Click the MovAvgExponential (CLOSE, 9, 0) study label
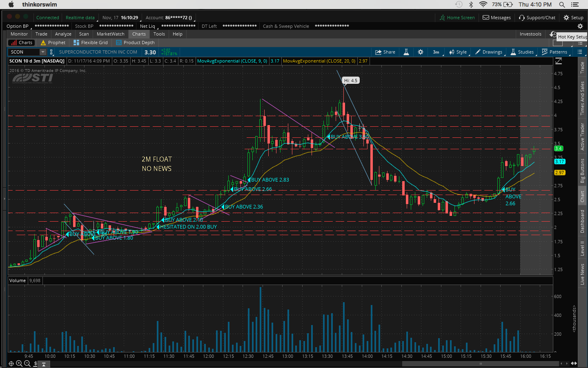588x368 pixels. click(232, 61)
